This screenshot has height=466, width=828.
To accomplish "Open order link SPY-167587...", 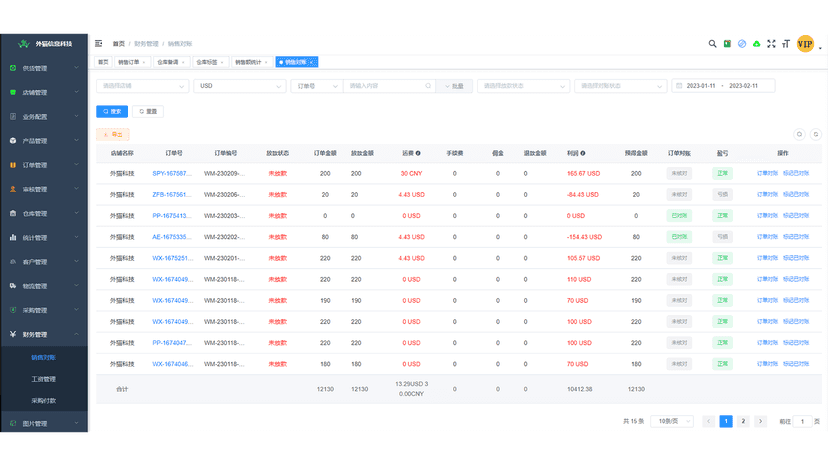I will point(172,173).
